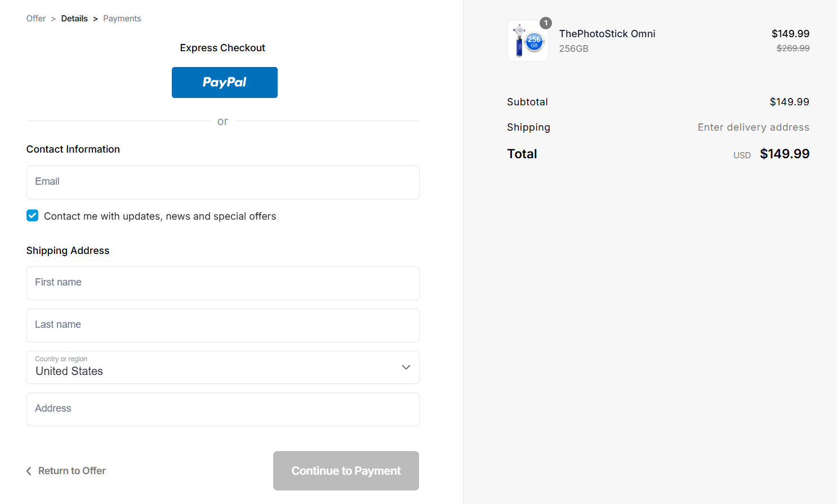Click the back chevron beside Return to Offer

click(x=29, y=470)
